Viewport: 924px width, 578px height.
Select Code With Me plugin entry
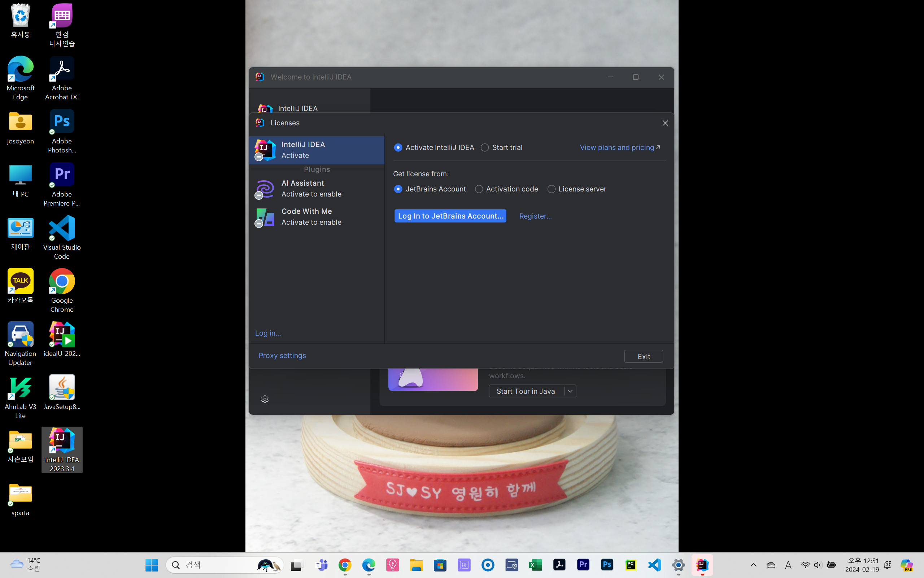coord(317,217)
